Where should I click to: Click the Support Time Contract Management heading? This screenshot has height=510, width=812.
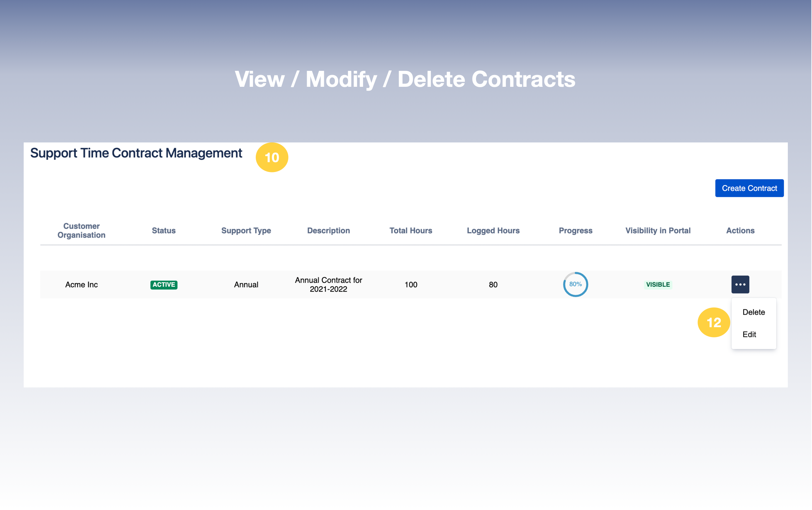(136, 153)
